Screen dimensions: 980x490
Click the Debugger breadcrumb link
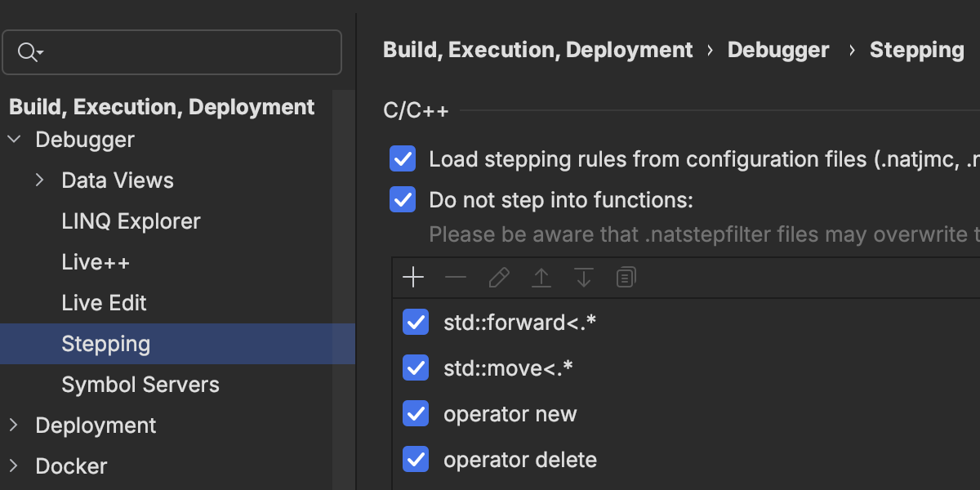click(778, 50)
